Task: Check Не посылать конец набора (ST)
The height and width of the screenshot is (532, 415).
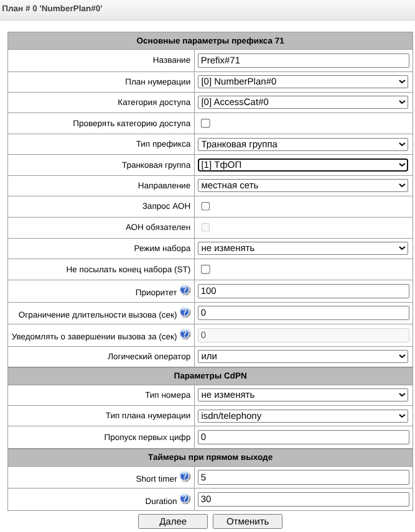Action: point(205,269)
